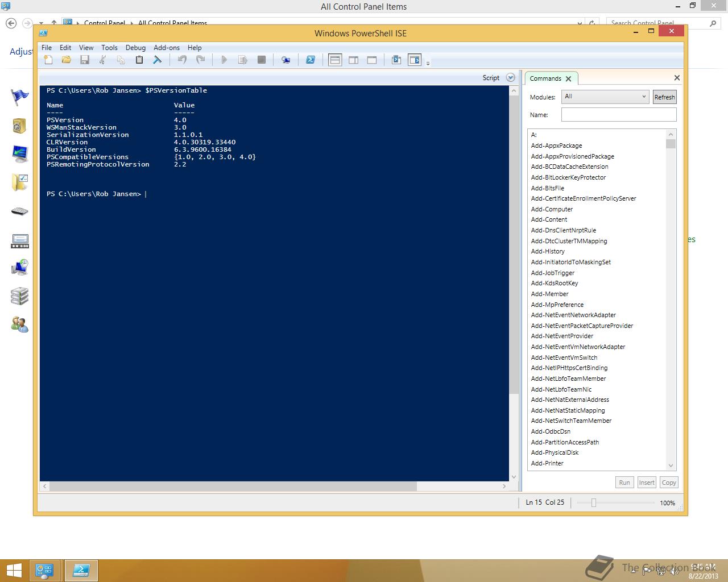
Task: Open the Edit menu
Action: pos(65,48)
